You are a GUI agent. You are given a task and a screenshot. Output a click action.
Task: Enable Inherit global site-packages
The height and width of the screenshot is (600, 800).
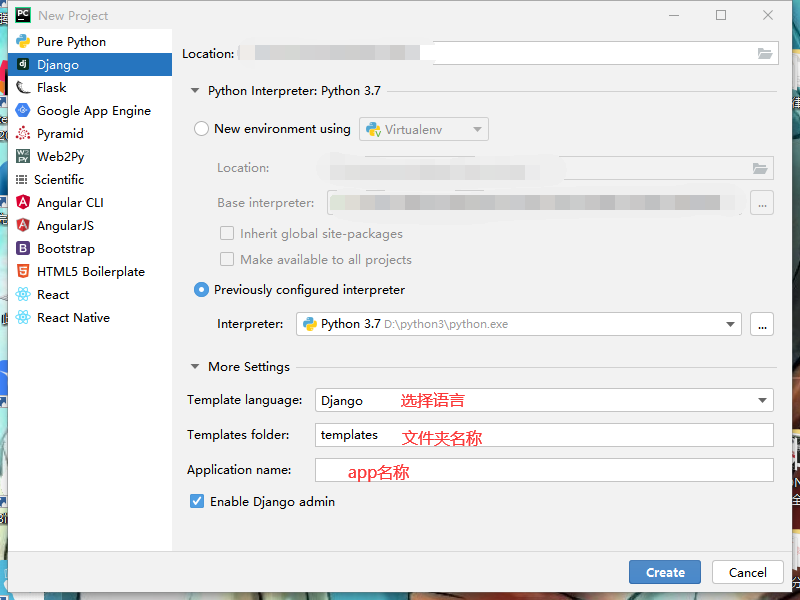[x=227, y=233]
